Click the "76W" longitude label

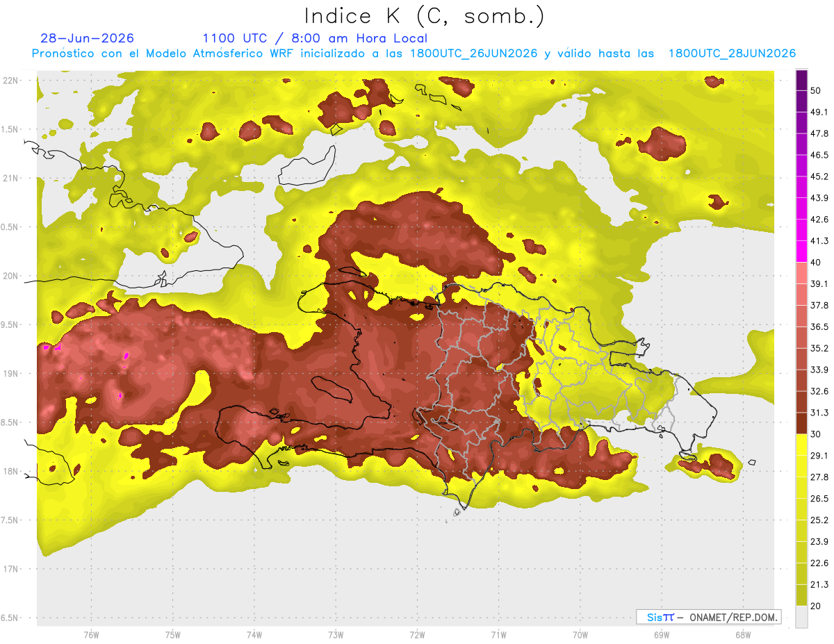[x=91, y=634]
